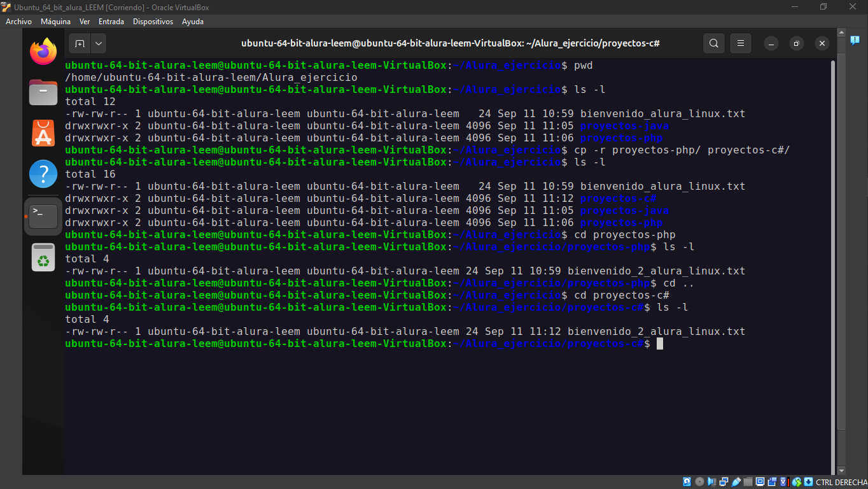Image resolution: width=868 pixels, height=489 pixels.
Task: Click the network status icon
Action: (724, 482)
